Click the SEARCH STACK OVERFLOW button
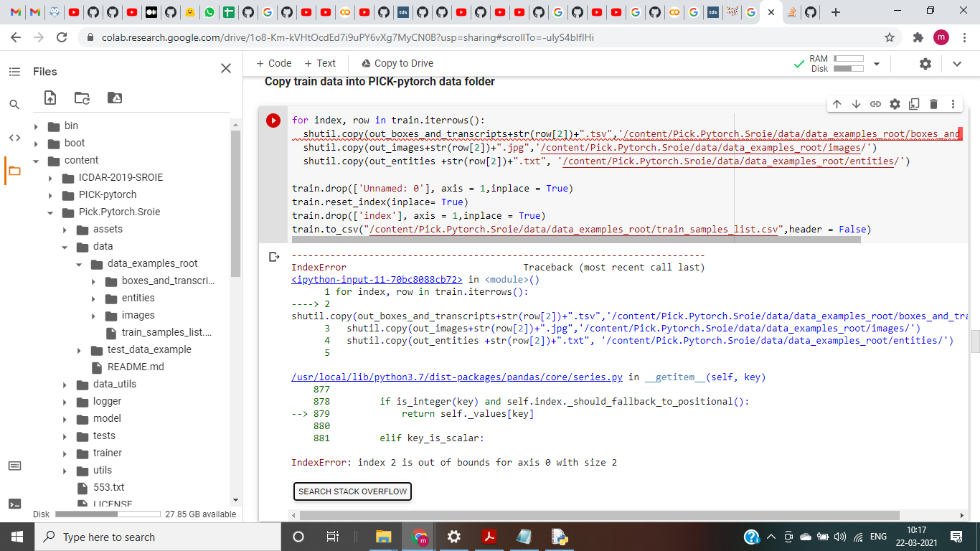The image size is (980, 551). [x=352, y=491]
